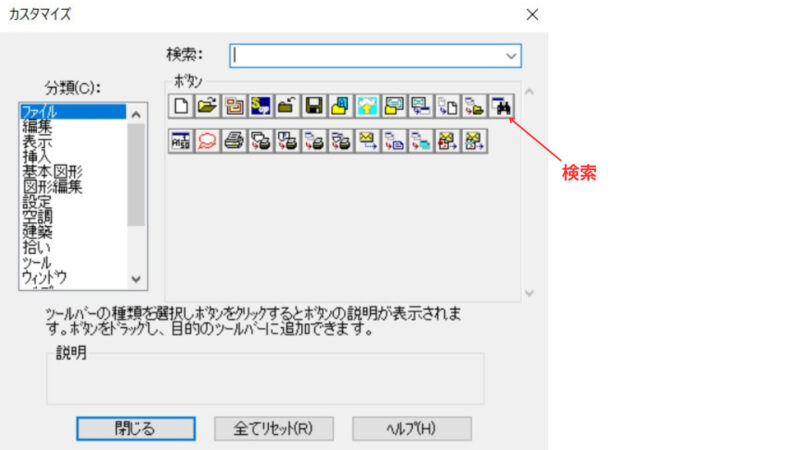
Task: Click the floppy disk Save icon
Action: pyautogui.click(x=314, y=106)
